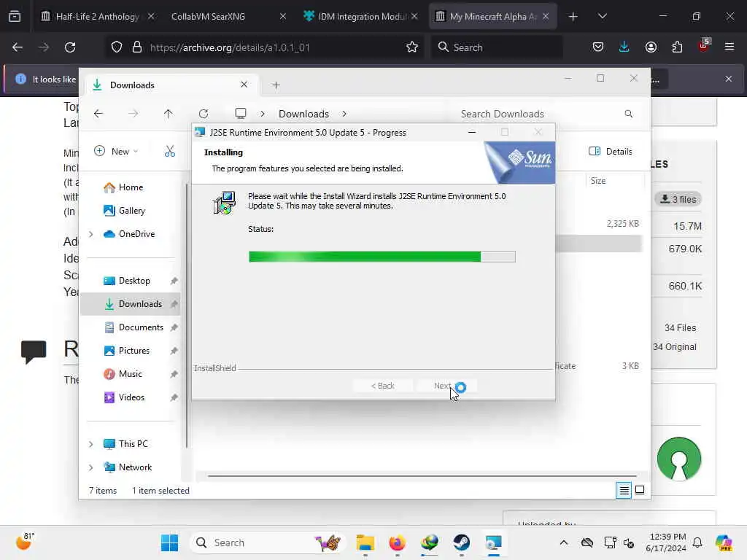This screenshot has width=747, height=560.
Task: Click the taskbar Search box
Action: pyautogui.click(x=267, y=542)
